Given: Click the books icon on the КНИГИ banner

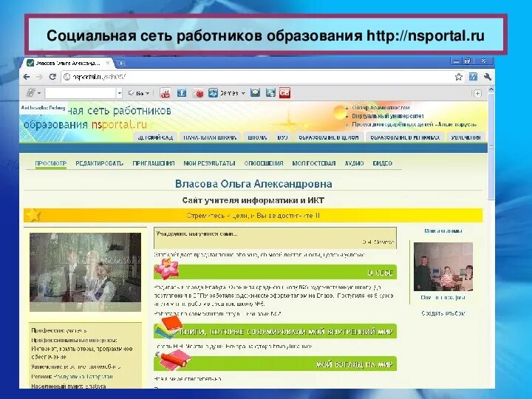Looking at the screenshot, I should tap(168, 328).
